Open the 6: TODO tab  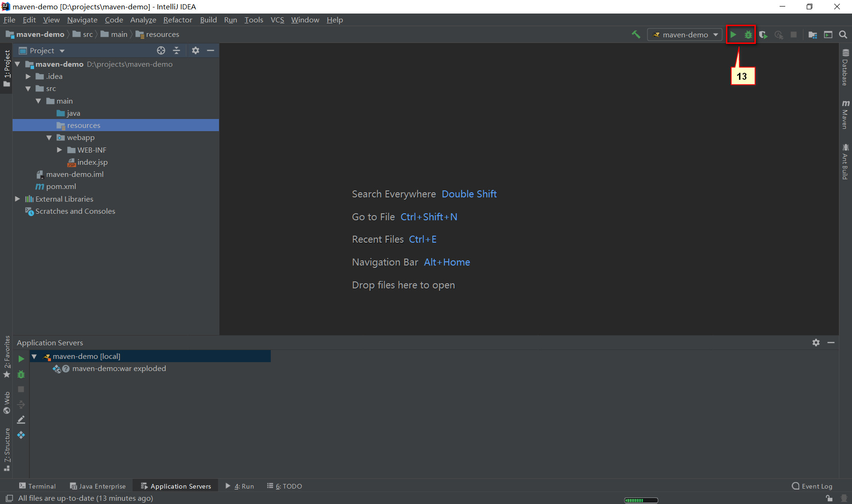(x=284, y=486)
